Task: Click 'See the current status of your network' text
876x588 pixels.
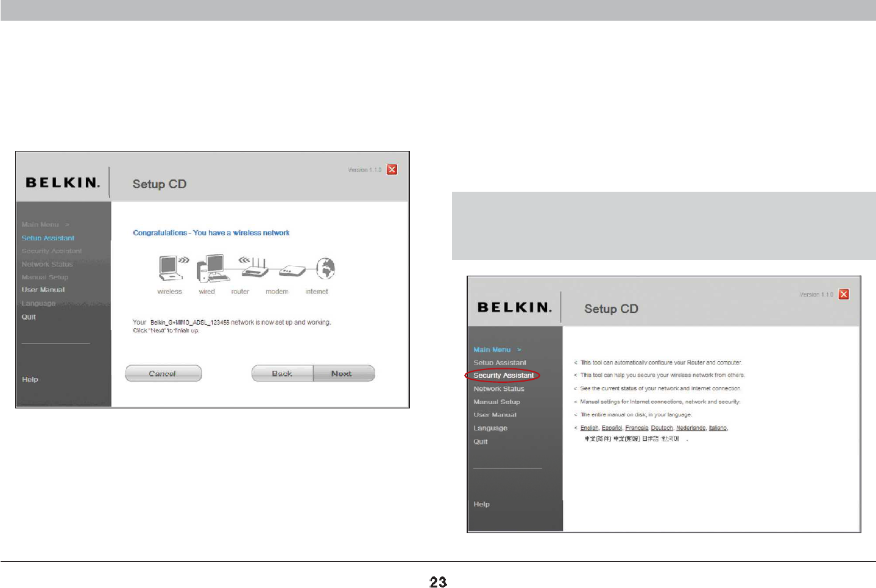Action: (x=660, y=388)
